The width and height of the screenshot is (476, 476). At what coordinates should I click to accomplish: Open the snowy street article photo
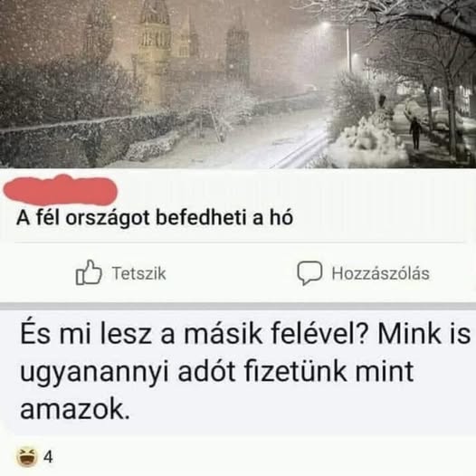[x=238, y=84]
